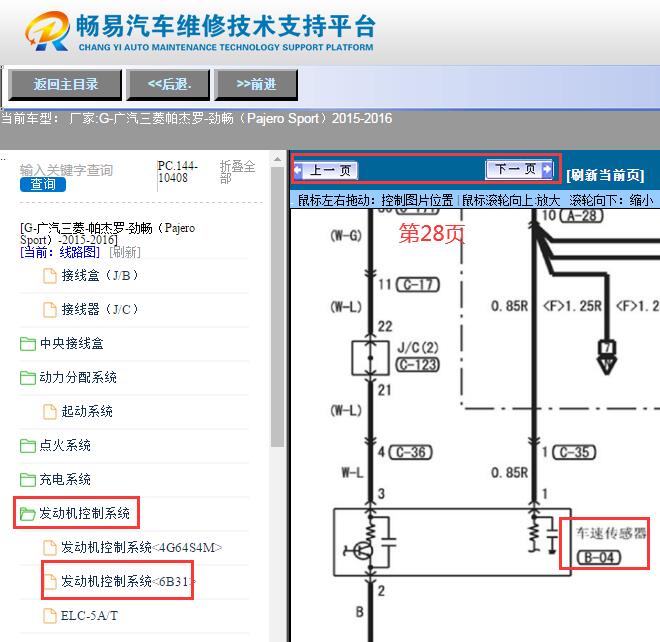Go back with the <<后退 button
660x642 pixels.
pos(169,85)
